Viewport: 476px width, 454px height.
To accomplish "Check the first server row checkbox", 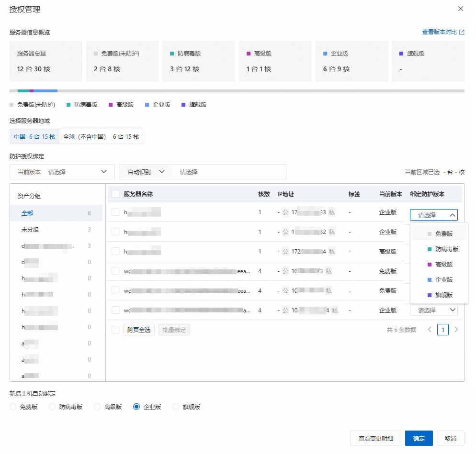I will [115, 212].
